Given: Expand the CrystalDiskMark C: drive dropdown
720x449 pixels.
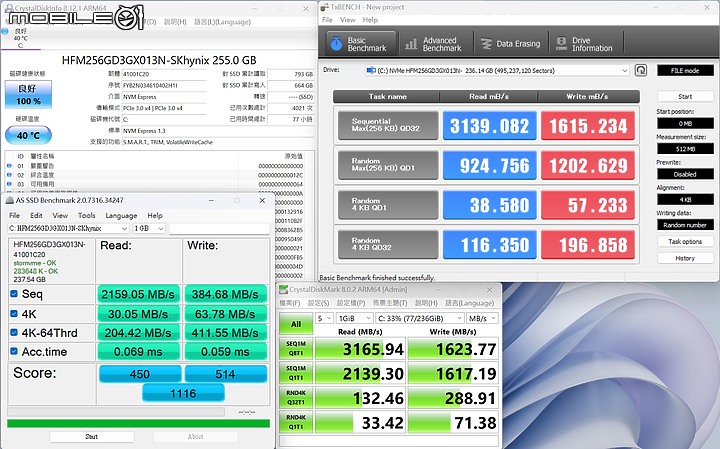Looking at the screenshot, I should 420,318.
